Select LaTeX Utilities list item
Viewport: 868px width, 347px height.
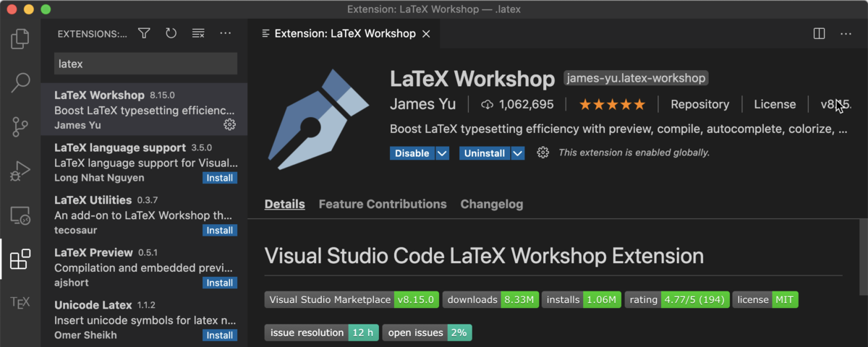click(x=144, y=215)
